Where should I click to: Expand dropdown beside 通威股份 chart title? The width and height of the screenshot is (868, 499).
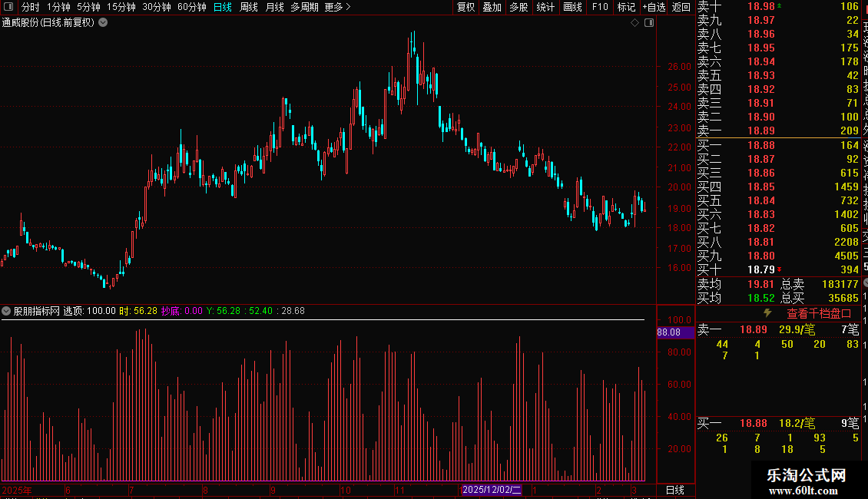click(103, 22)
